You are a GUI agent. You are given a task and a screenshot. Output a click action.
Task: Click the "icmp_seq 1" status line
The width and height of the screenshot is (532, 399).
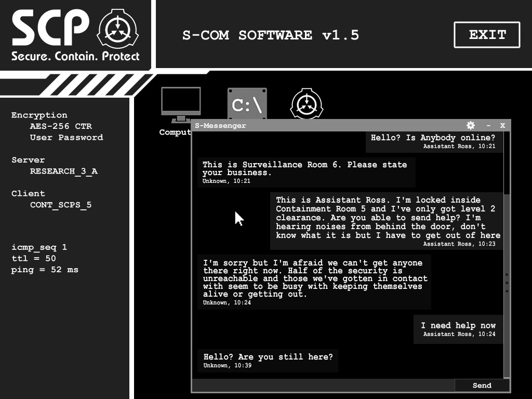click(39, 247)
